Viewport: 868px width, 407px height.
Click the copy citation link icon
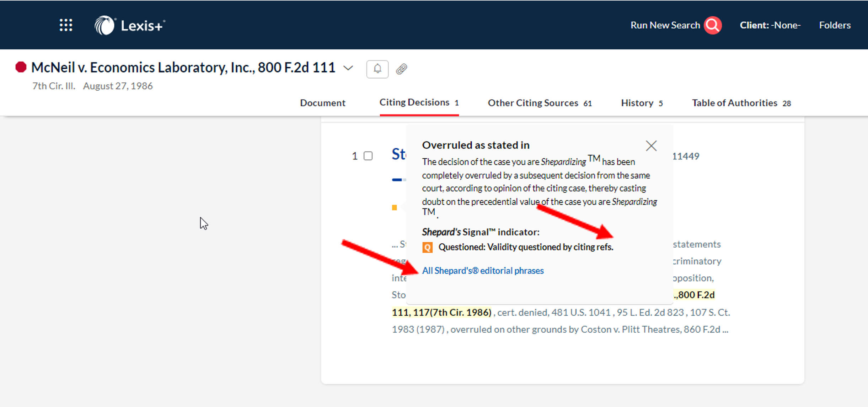pos(402,69)
